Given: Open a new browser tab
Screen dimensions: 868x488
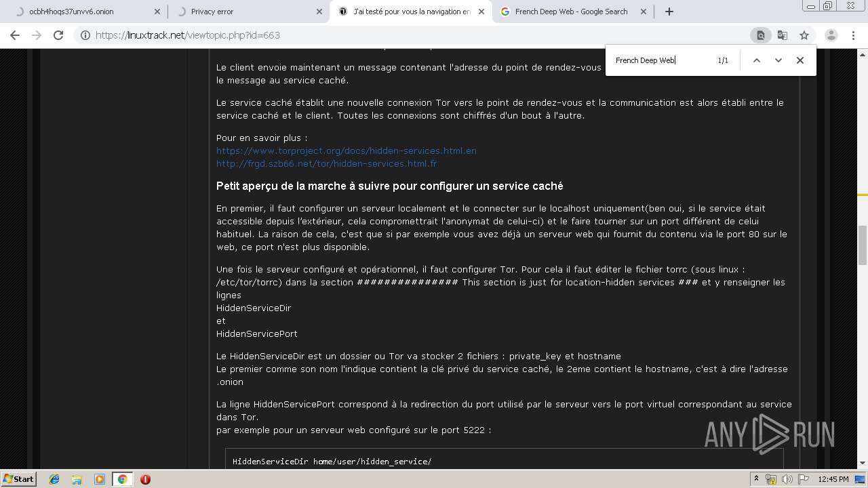Looking at the screenshot, I should [669, 12].
